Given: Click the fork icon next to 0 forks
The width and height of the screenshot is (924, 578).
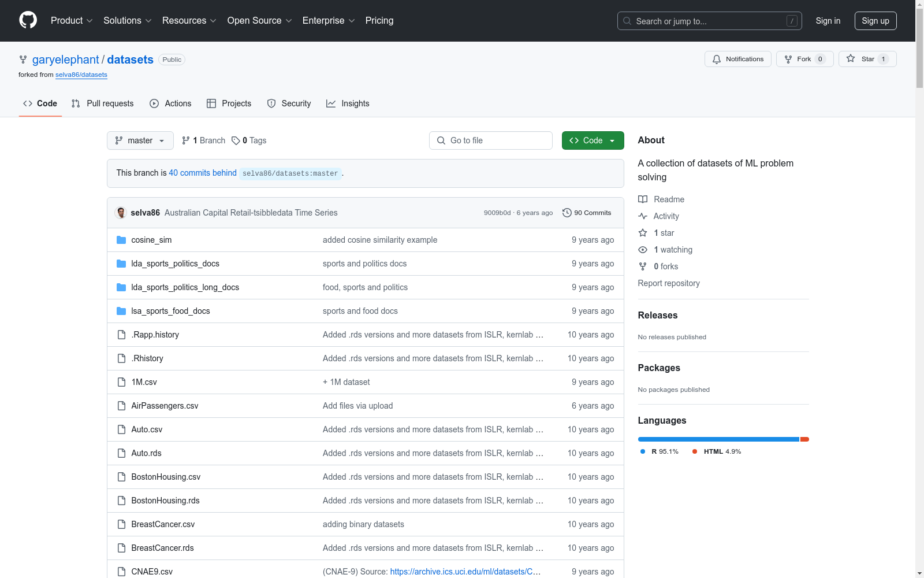Looking at the screenshot, I should [x=643, y=266].
